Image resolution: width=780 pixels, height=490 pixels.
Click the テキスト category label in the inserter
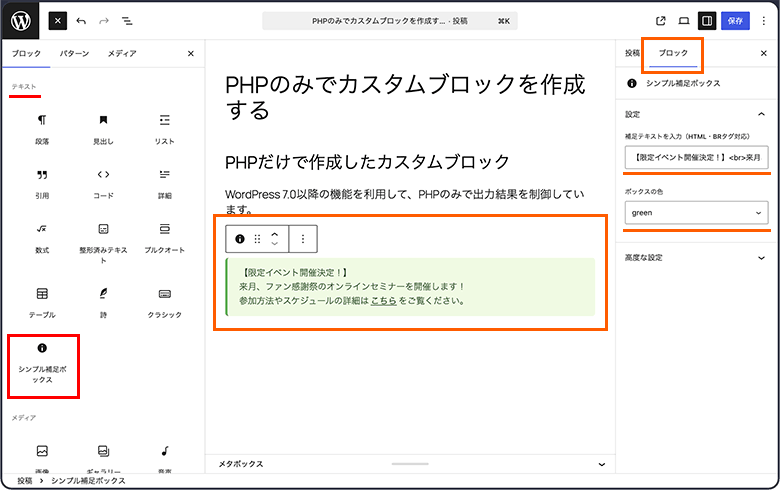pos(24,87)
